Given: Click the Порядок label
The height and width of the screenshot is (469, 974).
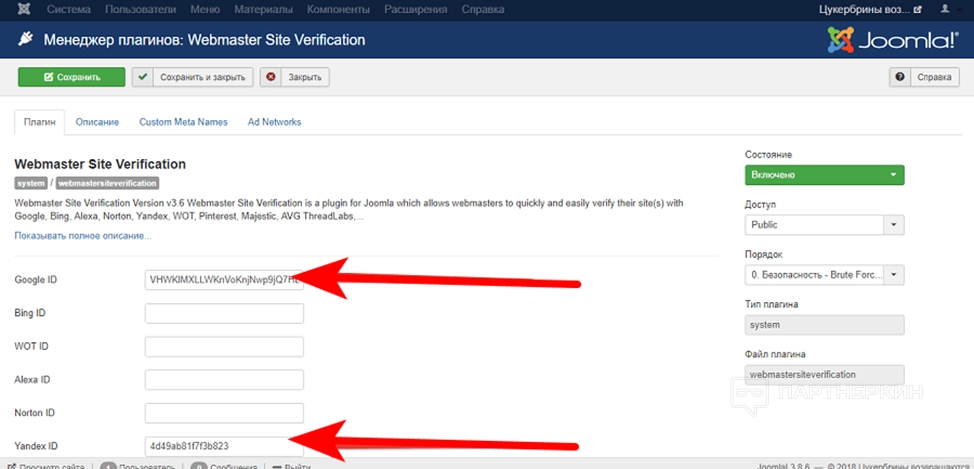Looking at the screenshot, I should point(764,255).
